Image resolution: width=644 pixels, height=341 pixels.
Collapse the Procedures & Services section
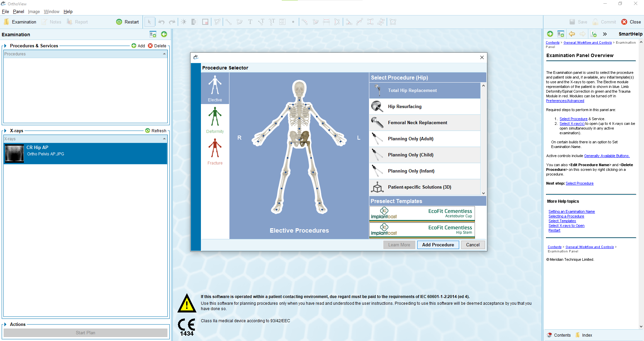click(x=5, y=46)
